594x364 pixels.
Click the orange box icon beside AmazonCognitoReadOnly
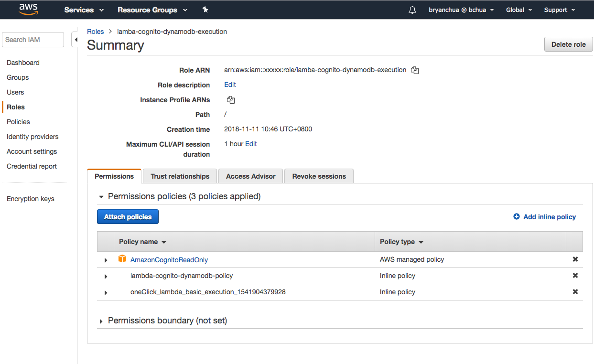(122, 259)
